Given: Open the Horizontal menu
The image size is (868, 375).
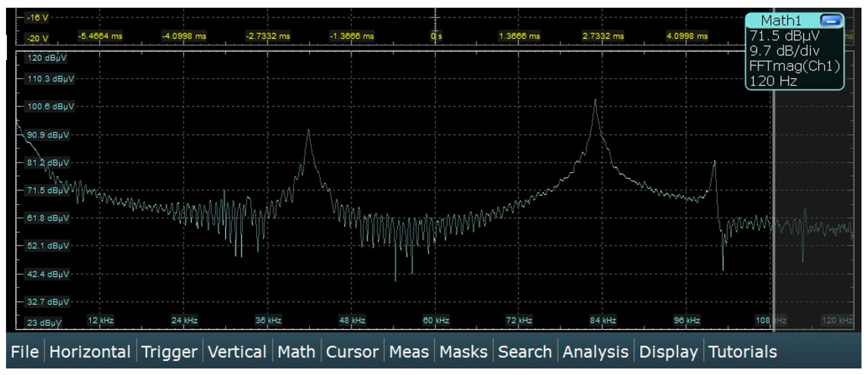Looking at the screenshot, I should point(90,352).
